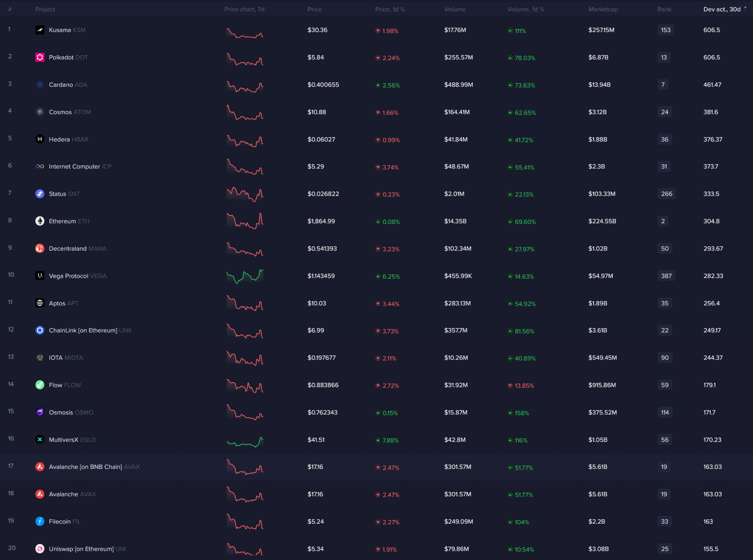Click the Polkadot DOT logo icon
Image resolution: width=753 pixels, height=560 pixels.
[x=40, y=57]
